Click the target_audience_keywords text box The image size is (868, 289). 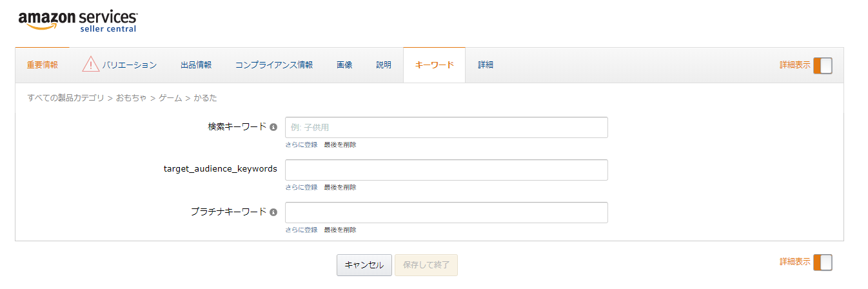pyautogui.click(x=446, y=170)
